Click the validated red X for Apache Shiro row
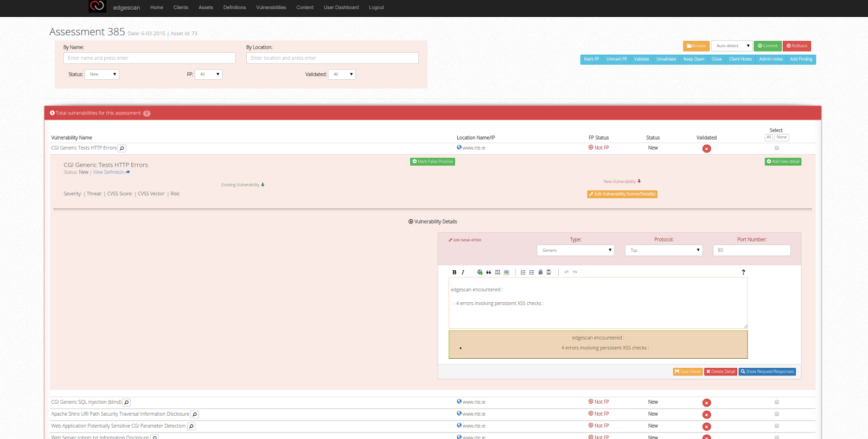 [706, 415]
